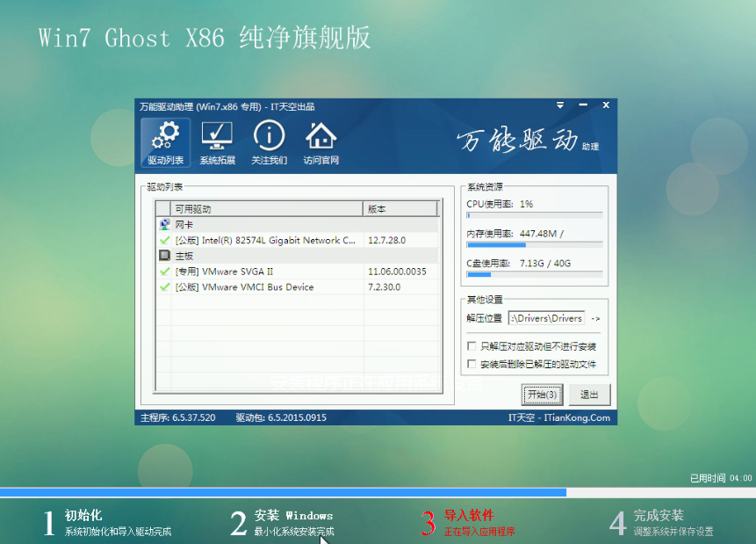This screenshot has width=756, height=544.
Task: Open the 驱动列表 driver list tab
Action: (165, 143)
